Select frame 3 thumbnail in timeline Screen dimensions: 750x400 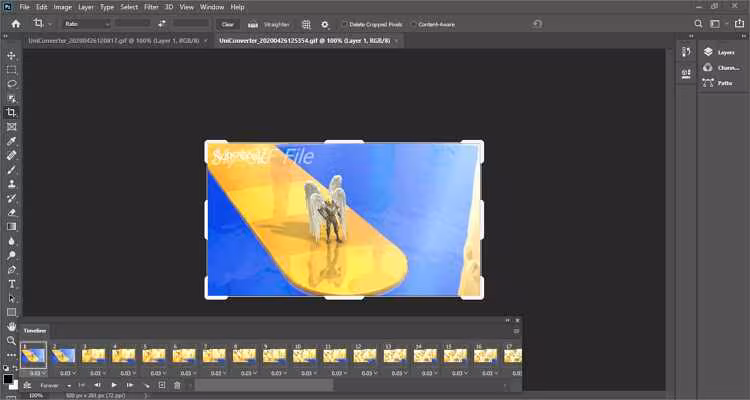(x=93, y=356)
